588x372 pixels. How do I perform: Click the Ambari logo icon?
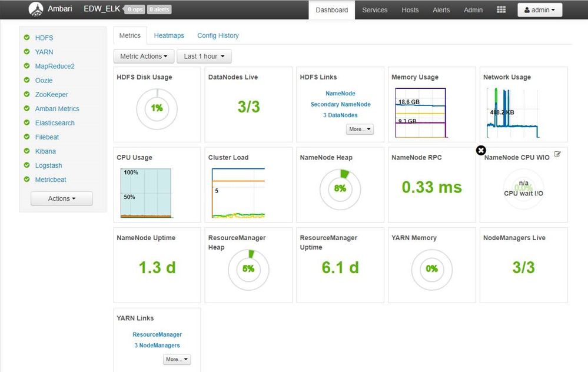click(36, 9)
